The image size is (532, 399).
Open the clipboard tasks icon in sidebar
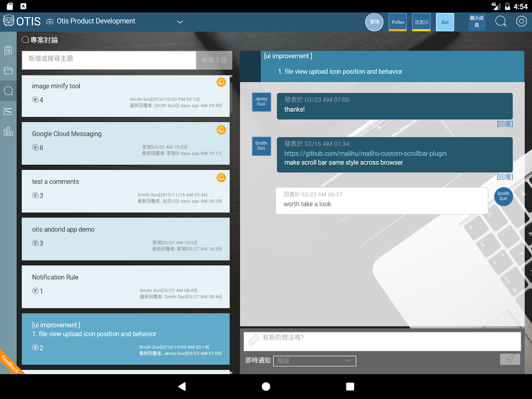click(8, 50)
